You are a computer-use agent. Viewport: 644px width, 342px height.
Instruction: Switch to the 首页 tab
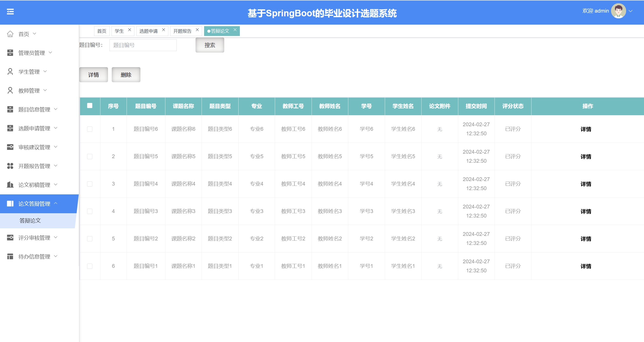click(x=102, y=31)
